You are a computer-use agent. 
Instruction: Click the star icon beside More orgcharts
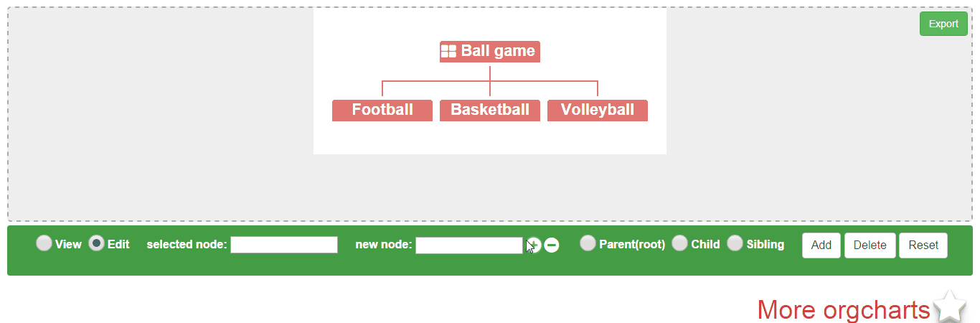coord(950,307)
